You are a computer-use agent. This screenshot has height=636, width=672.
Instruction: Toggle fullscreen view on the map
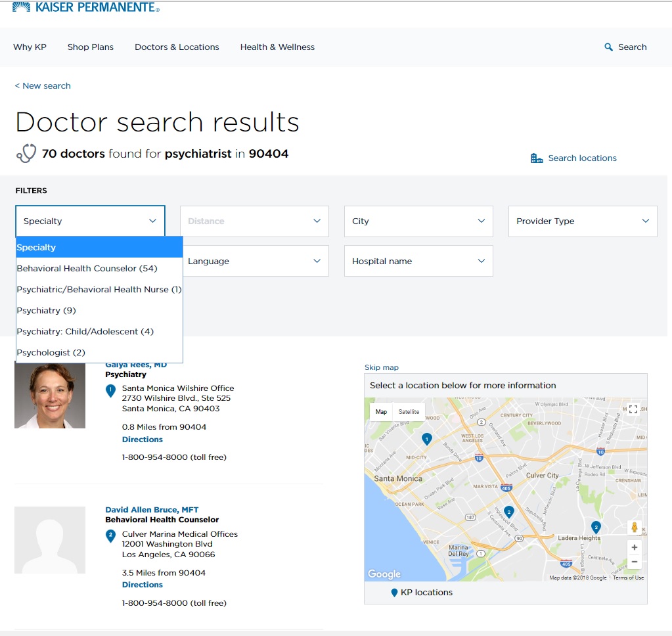click(x=633, y=409)
